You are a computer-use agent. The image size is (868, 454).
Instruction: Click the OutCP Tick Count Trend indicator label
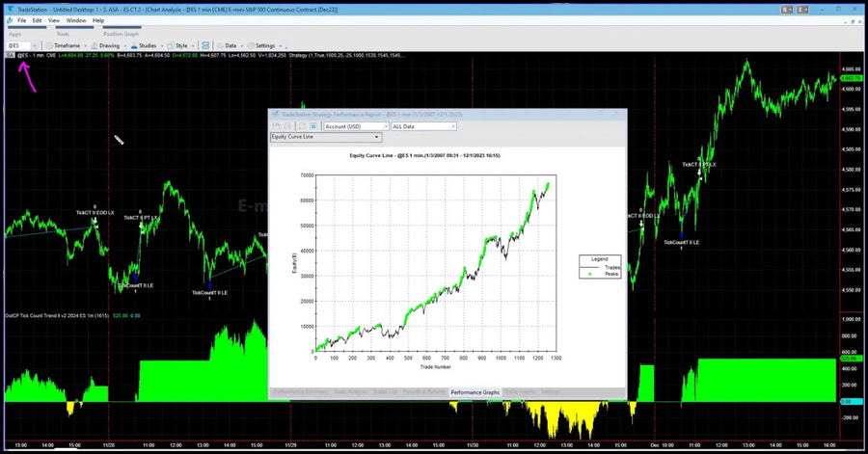(57, 316)
